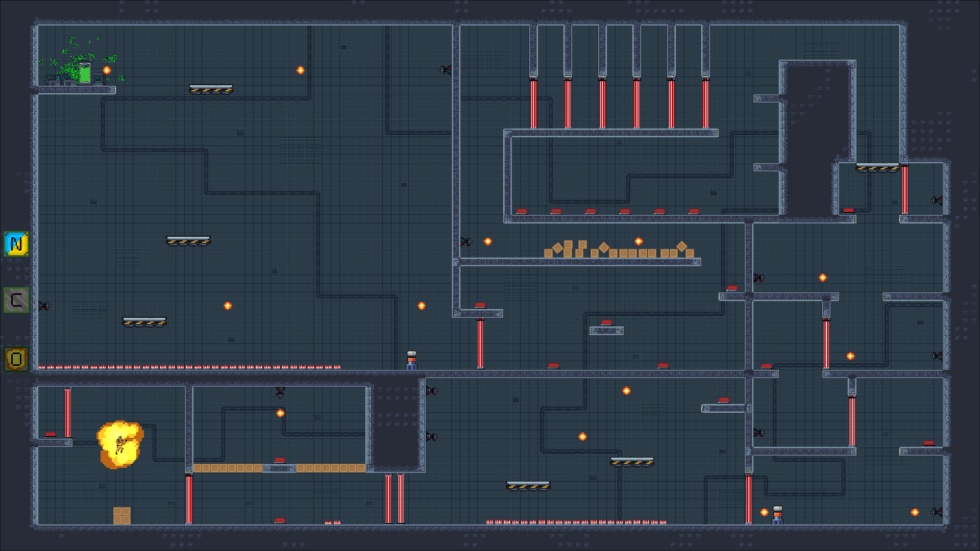The width and height of the screenshot is (980, 551).
Task: Click the wall turret facing the crate pile shelf
Action: (x=466, y=241)
